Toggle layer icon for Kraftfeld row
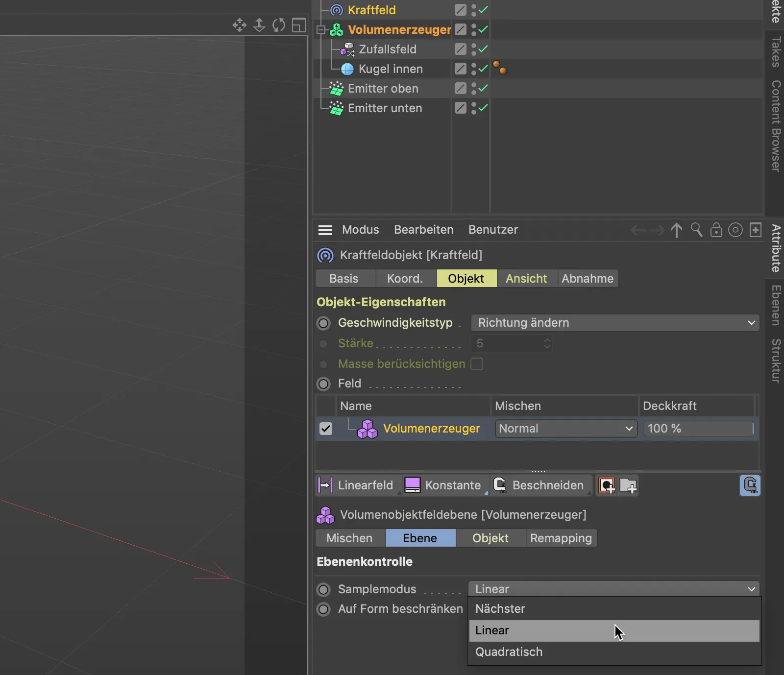The height and width of the screenshot is (675, 784). (461, 10)
